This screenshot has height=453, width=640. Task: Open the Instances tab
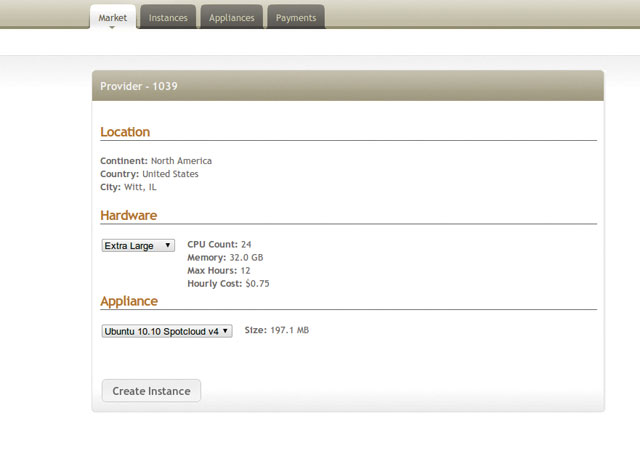tap(167, 17)
